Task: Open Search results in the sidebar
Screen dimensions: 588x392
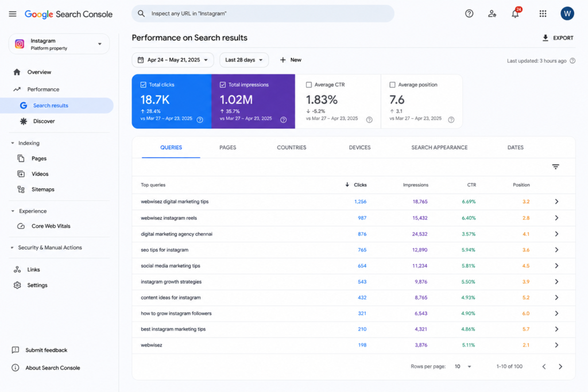Action: tap(57, 106)
